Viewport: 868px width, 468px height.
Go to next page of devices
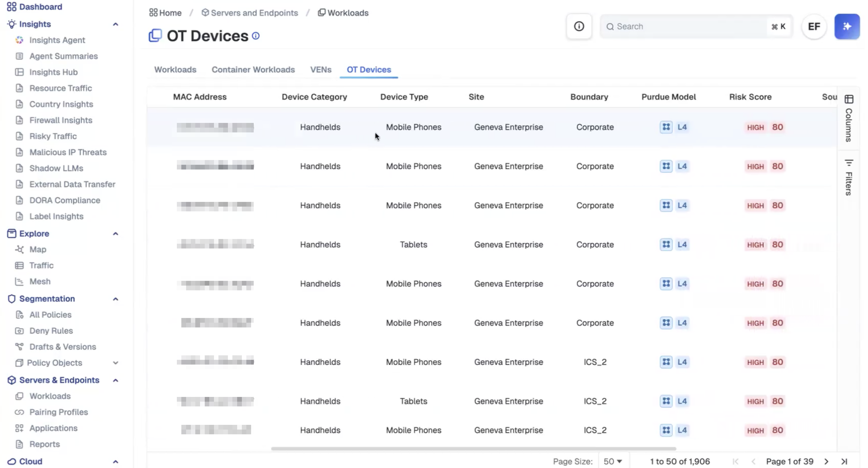coord(826,461)
